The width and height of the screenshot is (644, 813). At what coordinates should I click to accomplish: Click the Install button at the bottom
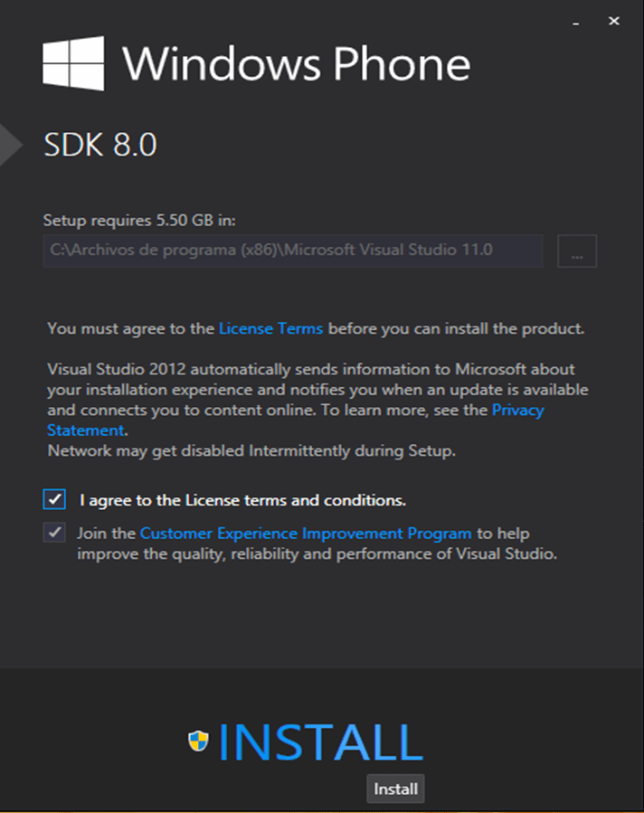(394, 788)
